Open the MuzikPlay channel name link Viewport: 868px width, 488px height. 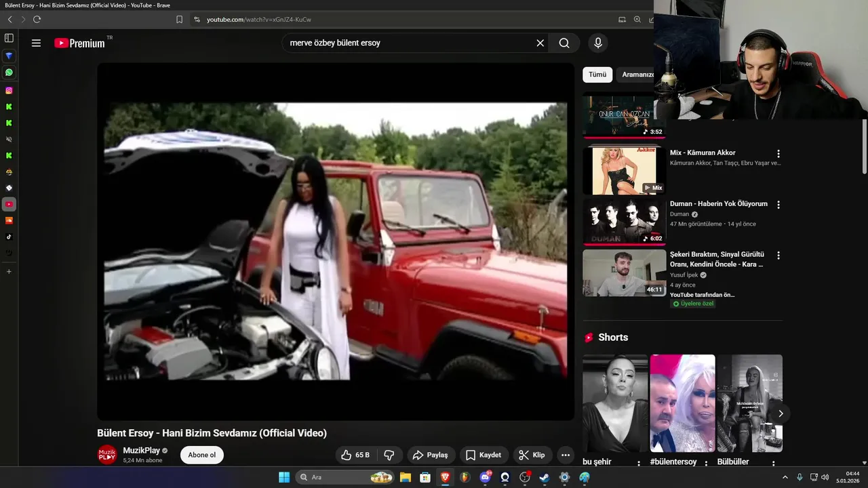click(x=141, y=450)
